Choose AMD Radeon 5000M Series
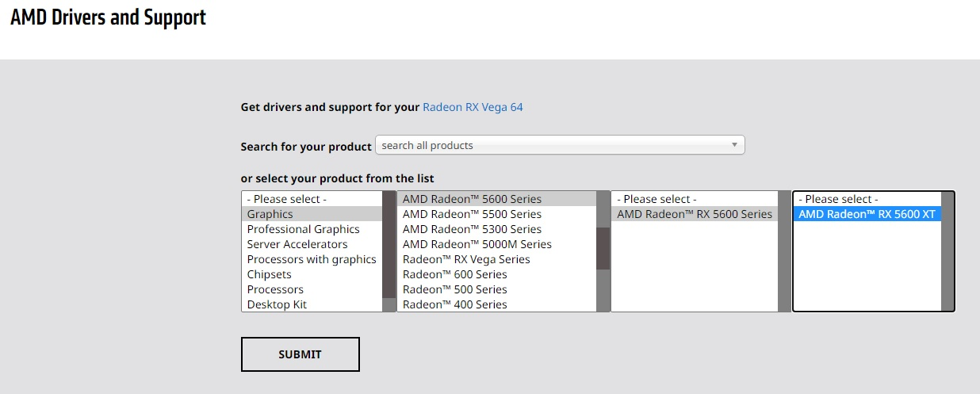 496,244
